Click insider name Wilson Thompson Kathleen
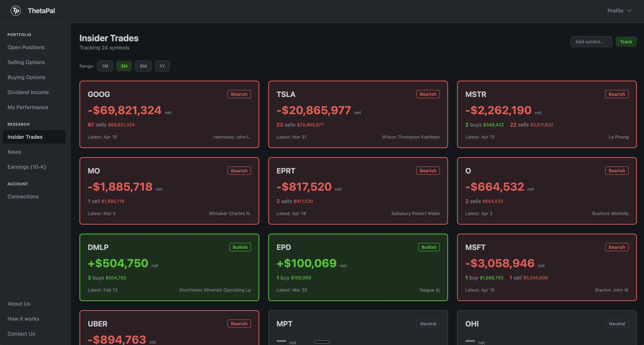This screenshot has height=345, width=644. (411, 137)
